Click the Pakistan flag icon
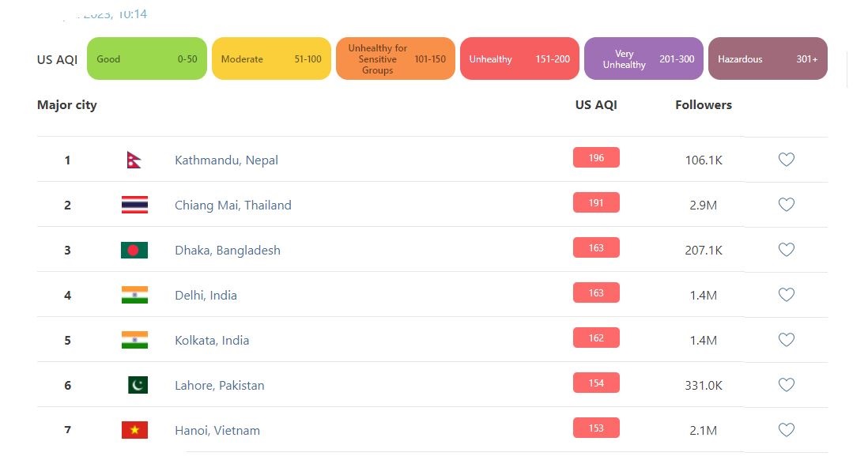 tap(138, 385)
